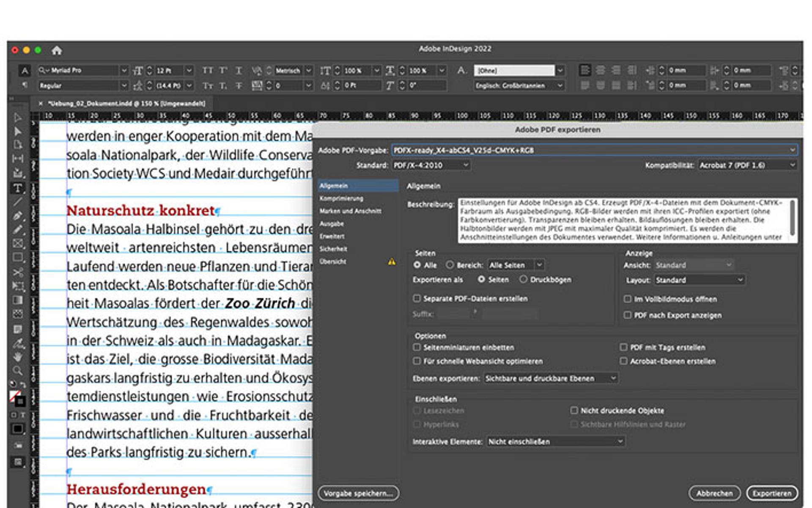This screenshot has width=812, height=508.
Task: Switch to paragraph formatting controls icon
Action: tap(25, 86)
